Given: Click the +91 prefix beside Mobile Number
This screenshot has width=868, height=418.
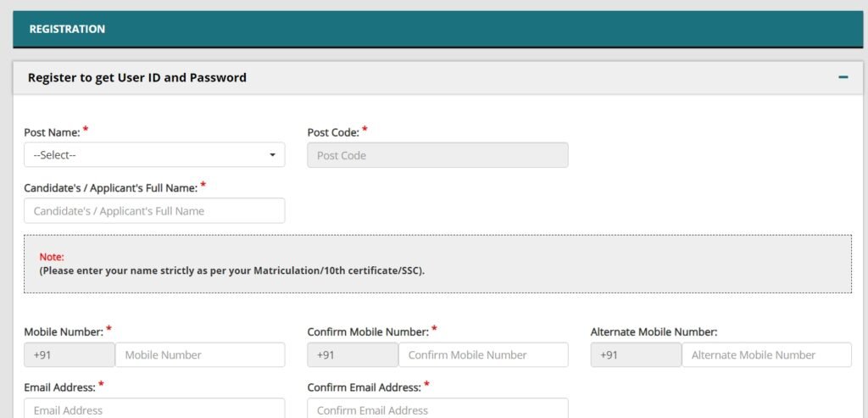Looking at the screenshot, I should pyautogui.click(x=70, y=355).
